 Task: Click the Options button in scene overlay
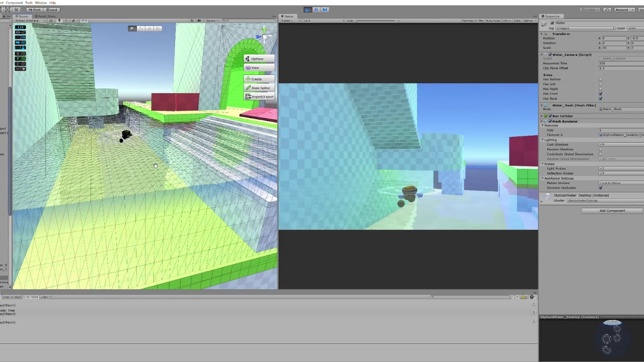(x=259, y=59)
